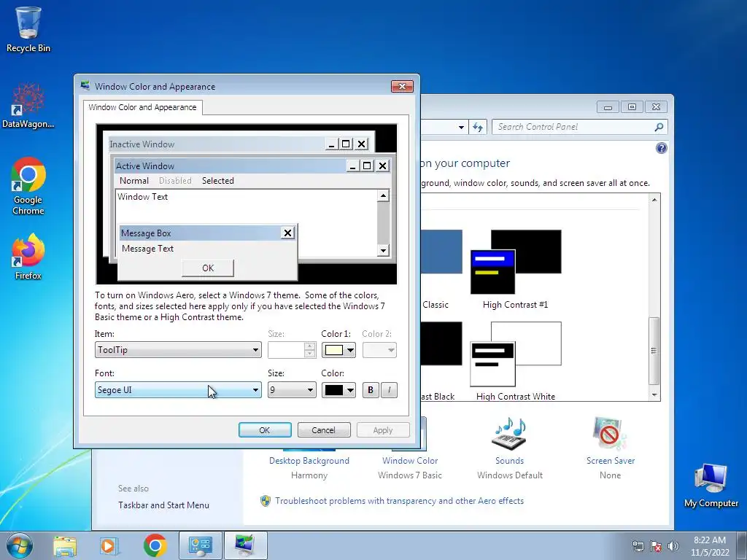The height and width of the screenshot is (560, 747).
Task: Open the Color 1 picker dropdown arrow
Action: click(350, 351)
